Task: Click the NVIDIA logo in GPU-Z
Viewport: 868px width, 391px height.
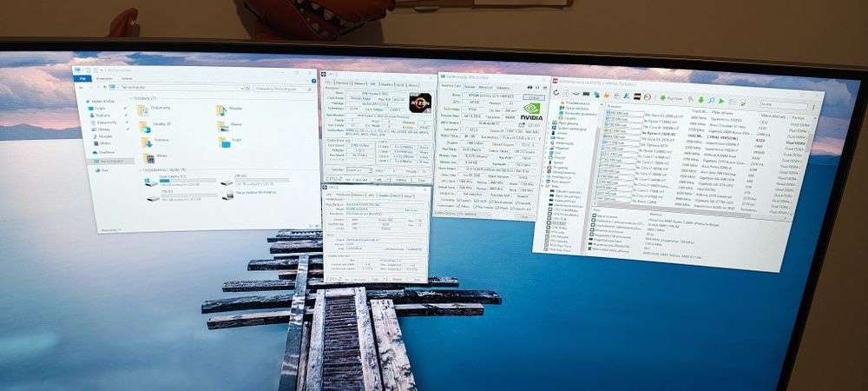Action: [531, 110]
